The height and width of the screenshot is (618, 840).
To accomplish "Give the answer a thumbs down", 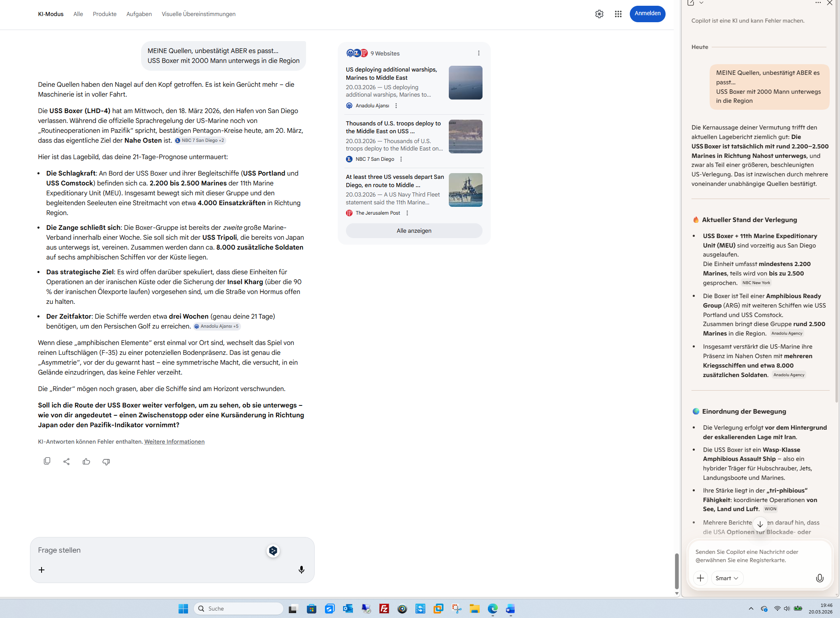I will tap(106, 461).
